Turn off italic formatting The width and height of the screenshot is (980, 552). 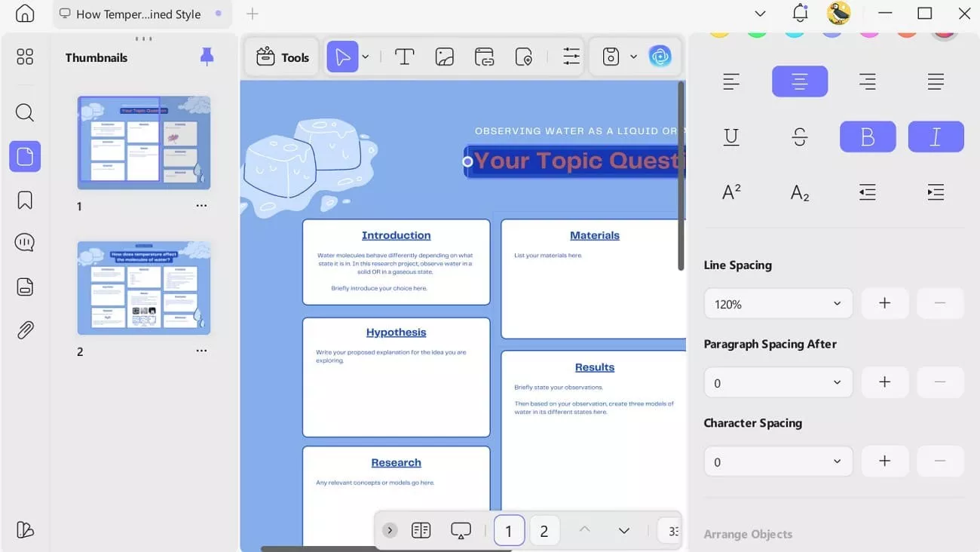point(936,137)
